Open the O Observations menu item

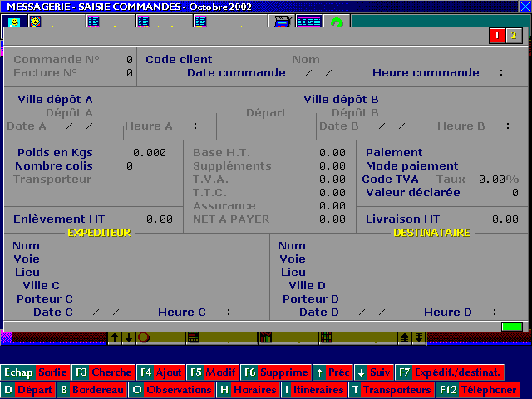coord(172,390)
